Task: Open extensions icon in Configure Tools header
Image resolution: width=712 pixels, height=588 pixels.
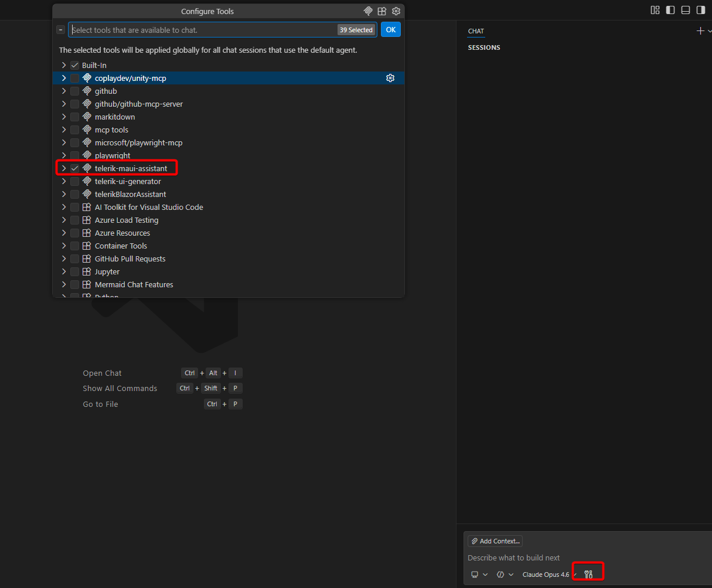Action: pos(382,11)
